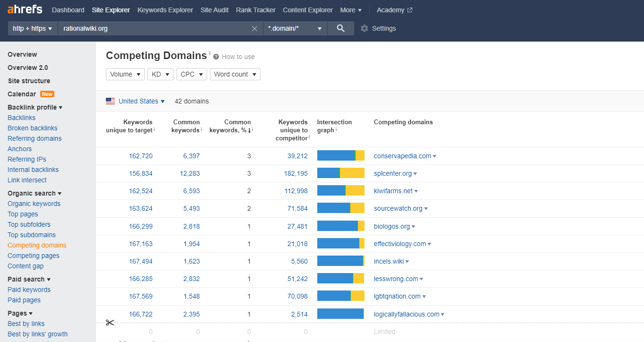Open the Academy link
The image size is (644, 342).
click(x=391, y=10)
